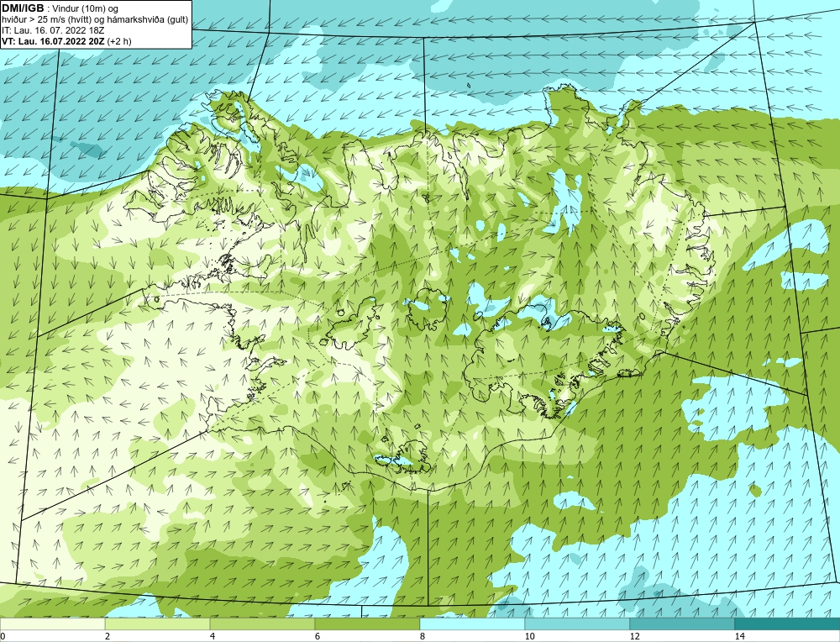
Task: Click the 6–8 m/s dark green legend swatch
Action: (368, 624)
